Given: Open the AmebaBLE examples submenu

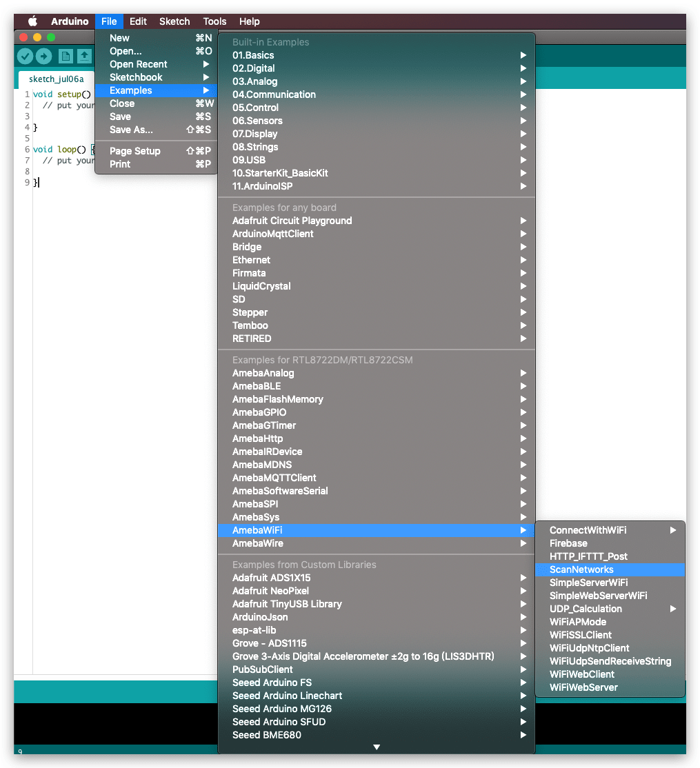Looking at the screenshot, I should pyautogui.click(x=377, y=386).
